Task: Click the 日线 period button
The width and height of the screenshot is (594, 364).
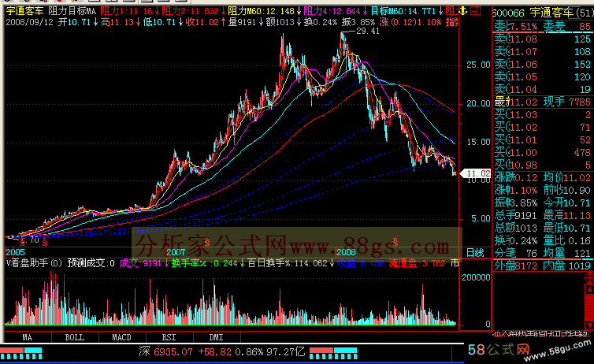Action: (x=475, y=253)
